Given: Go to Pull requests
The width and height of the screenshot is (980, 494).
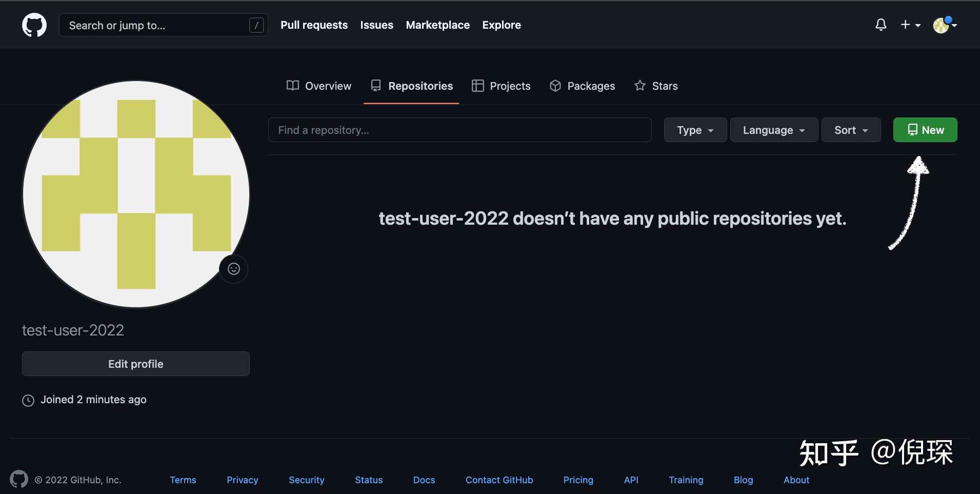Looking at the screenshot, I should tap(314, 25).
